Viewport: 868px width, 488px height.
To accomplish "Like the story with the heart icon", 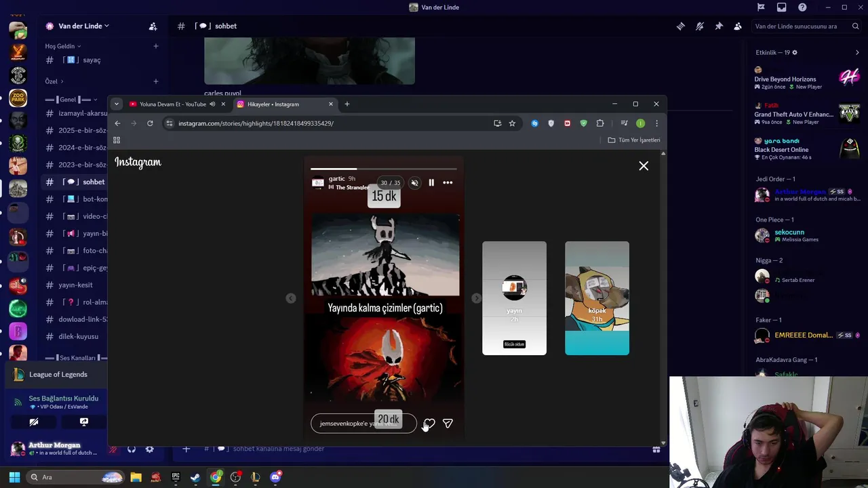I will 429,424.
